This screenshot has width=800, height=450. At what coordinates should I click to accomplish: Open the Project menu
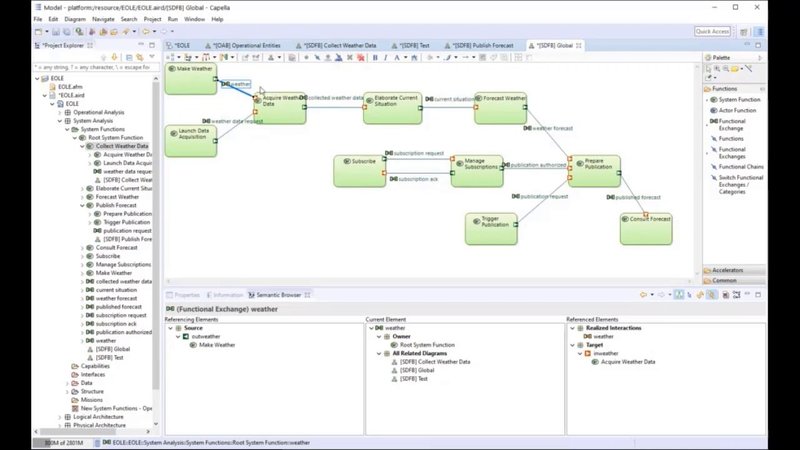152,19
